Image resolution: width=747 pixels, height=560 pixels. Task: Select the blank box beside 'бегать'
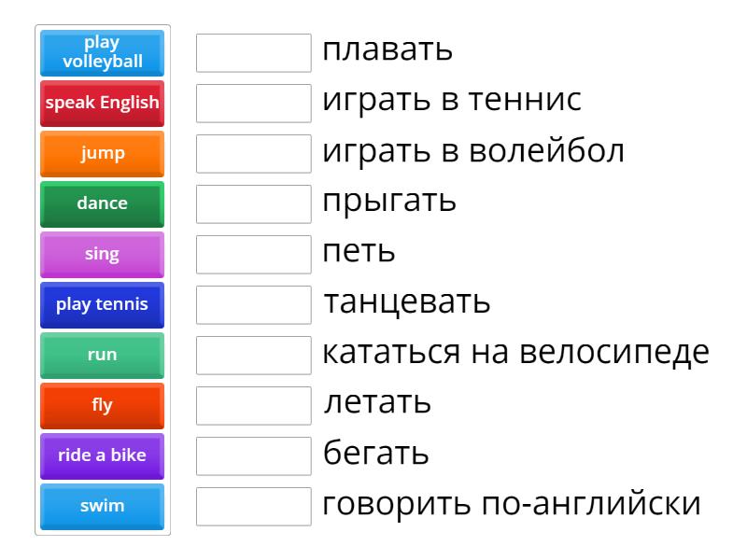point(254,455)
